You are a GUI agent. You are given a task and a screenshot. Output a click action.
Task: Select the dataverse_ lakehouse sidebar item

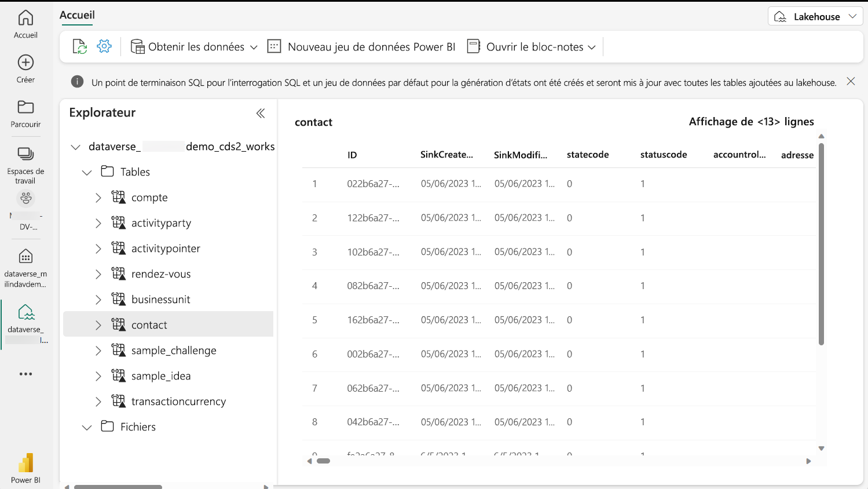(25, 323)
